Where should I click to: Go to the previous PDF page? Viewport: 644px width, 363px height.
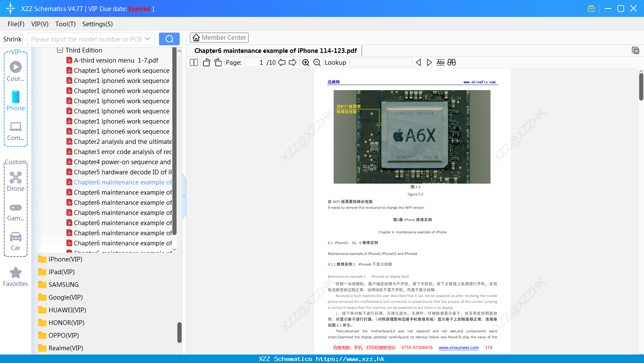point(282,63)
